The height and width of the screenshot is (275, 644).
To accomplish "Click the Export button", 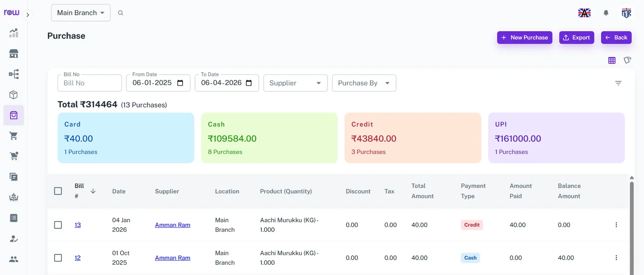I will click(576, 38).
